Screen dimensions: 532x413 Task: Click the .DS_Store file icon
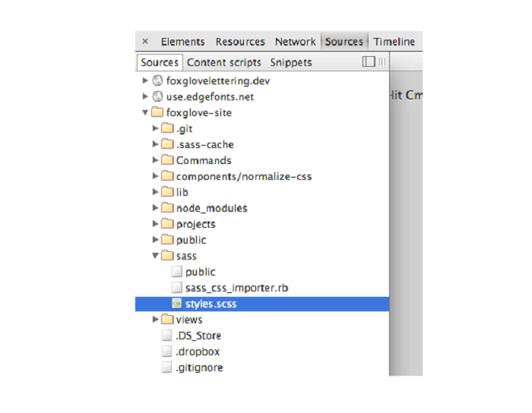pos(167,336)
